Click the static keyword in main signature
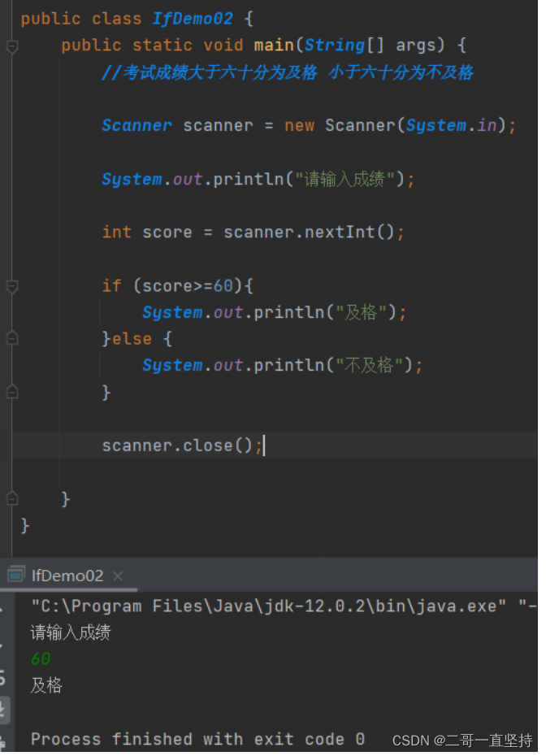 (x=162, y=46)
